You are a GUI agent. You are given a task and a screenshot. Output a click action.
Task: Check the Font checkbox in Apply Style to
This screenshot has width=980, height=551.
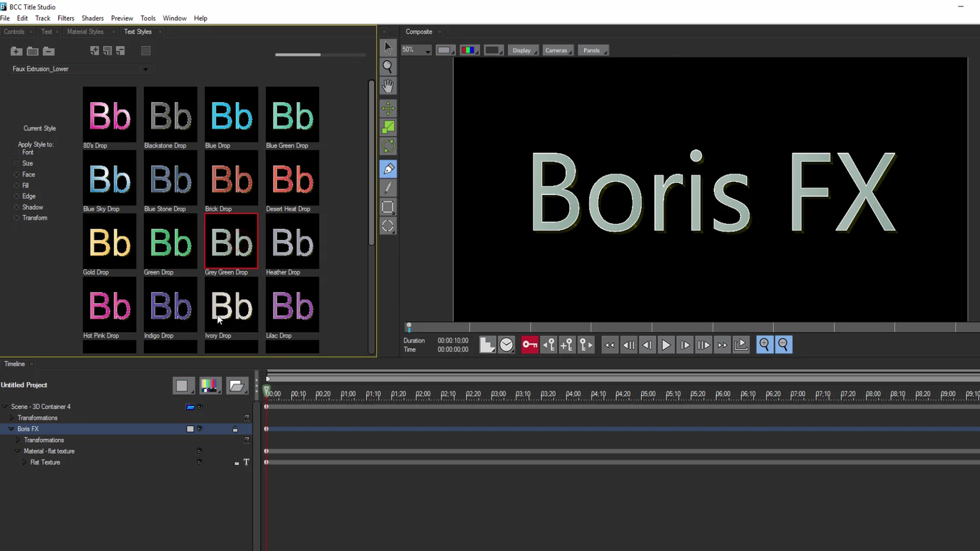click(x=16, y=152)
